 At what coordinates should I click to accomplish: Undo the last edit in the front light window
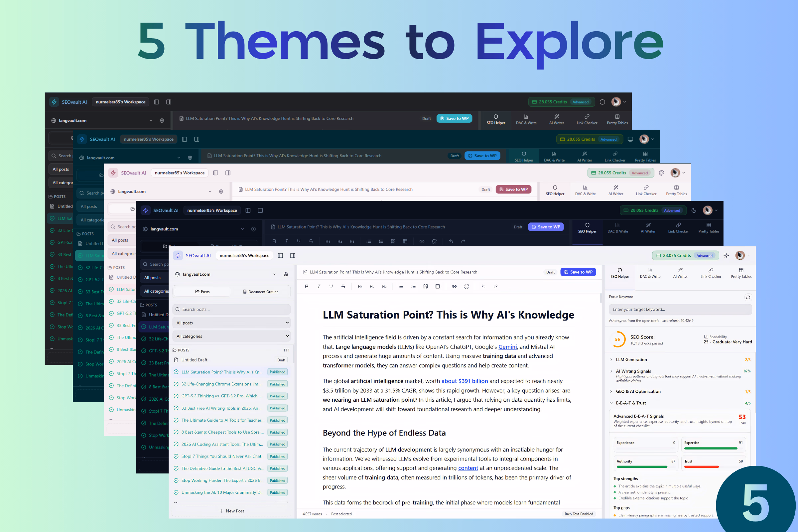(x=483, y=286)
